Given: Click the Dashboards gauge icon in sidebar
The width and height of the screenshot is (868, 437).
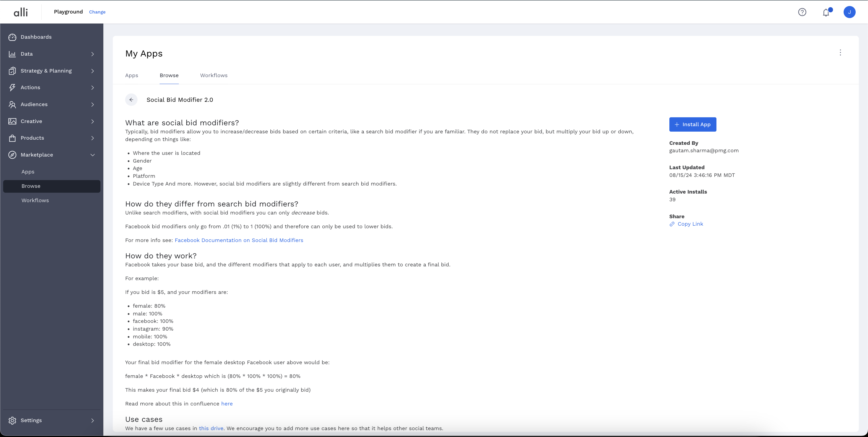Looking at the screenshot, I should [12, 37].
